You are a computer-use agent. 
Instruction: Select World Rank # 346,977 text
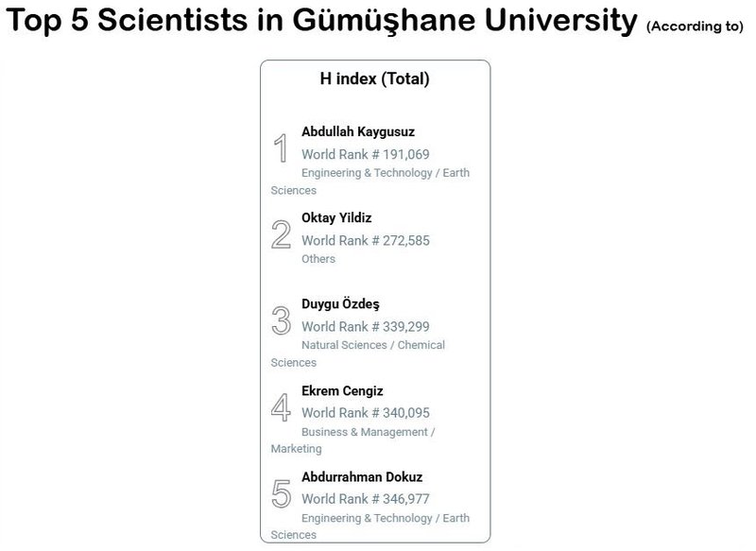pos(366,499)
